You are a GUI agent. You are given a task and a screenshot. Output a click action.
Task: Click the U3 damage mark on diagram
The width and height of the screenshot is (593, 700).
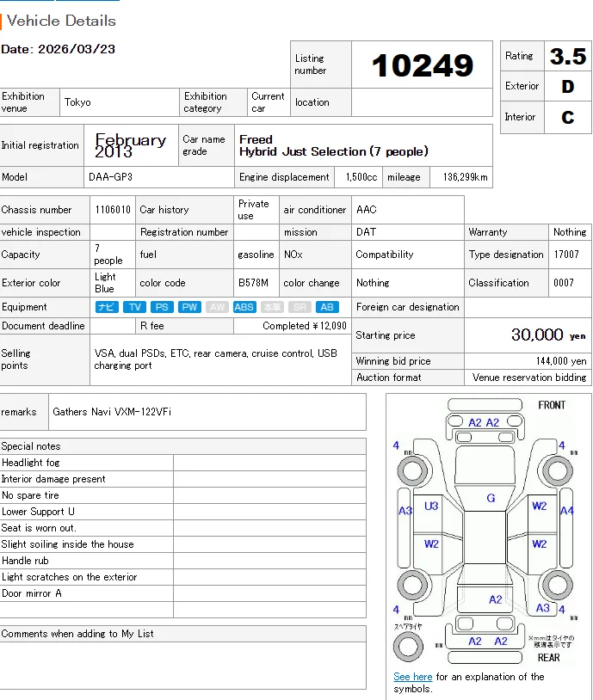point(431,507)
